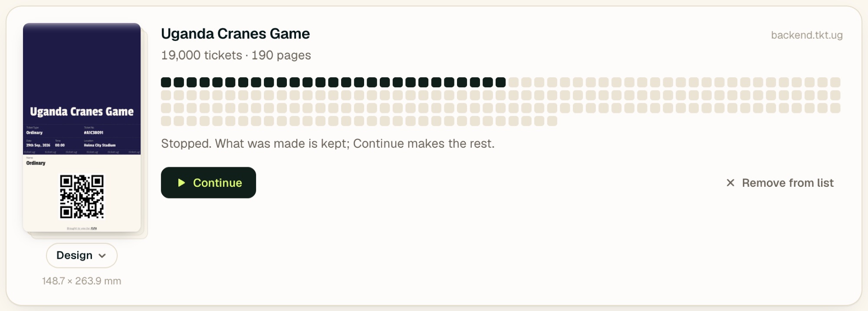The width and height of the screenshot is (868, 311).
Task: Select the first filled progress square
Action: [166, 82]
